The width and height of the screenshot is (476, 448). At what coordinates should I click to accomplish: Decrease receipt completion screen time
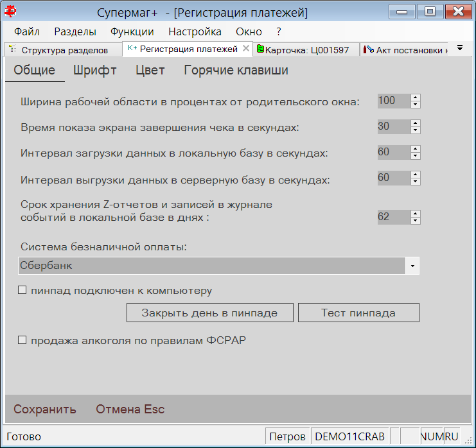[416, 130]
